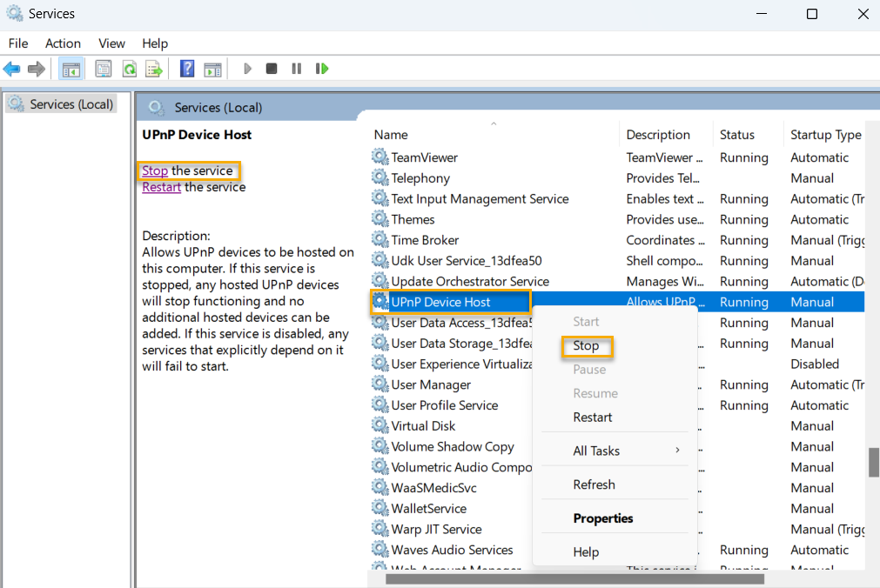
Task: Click the Back navigation arrow
Action: [11, 68]
